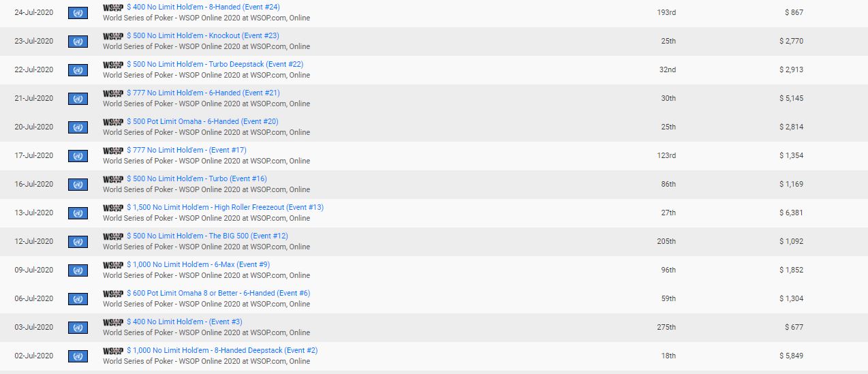Click the flag icon for 23-Jul-2020 row
The width and height of the screenshot is (868, 374).
click(78, 42)
